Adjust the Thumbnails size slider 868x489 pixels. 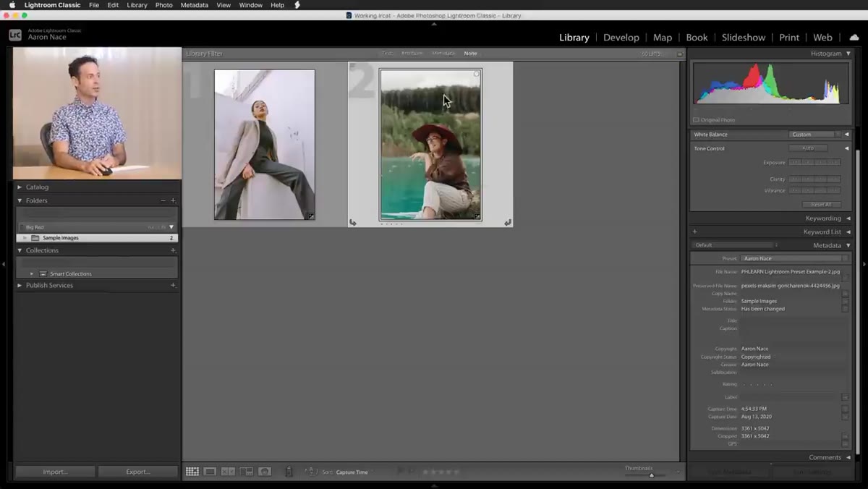pos(651,475)
